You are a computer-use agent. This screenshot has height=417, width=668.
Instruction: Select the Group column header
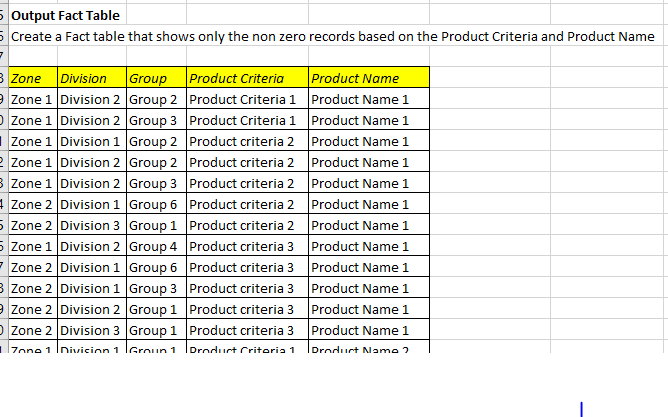point(156,78)
